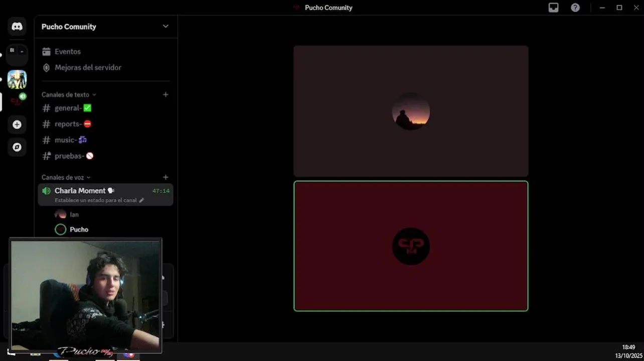644x361 pixels.
Task: Open Mejoras del servidor
Action: pos(106,67)
